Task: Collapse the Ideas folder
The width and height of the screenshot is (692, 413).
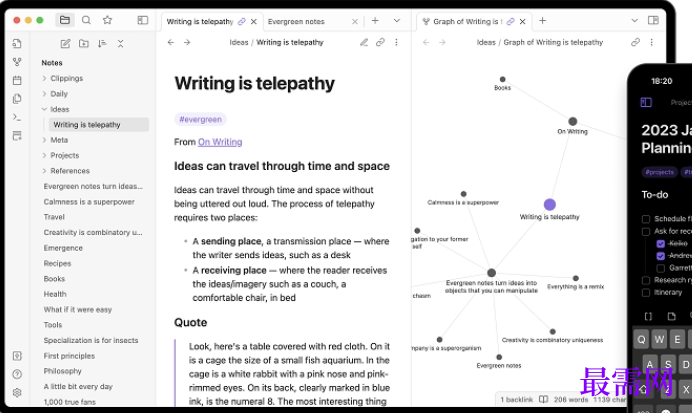Action: (x=44, y=109)
